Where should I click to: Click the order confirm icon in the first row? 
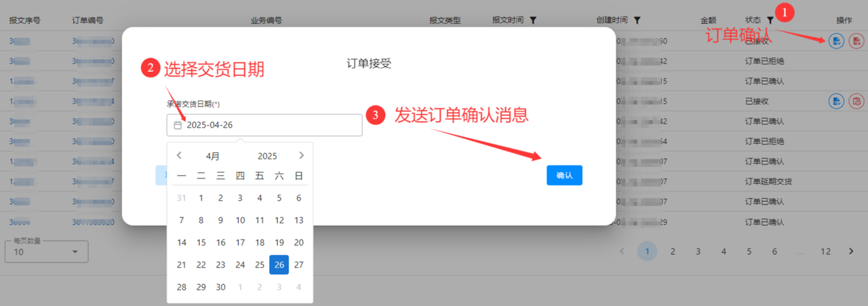click(x=837, y=41)
